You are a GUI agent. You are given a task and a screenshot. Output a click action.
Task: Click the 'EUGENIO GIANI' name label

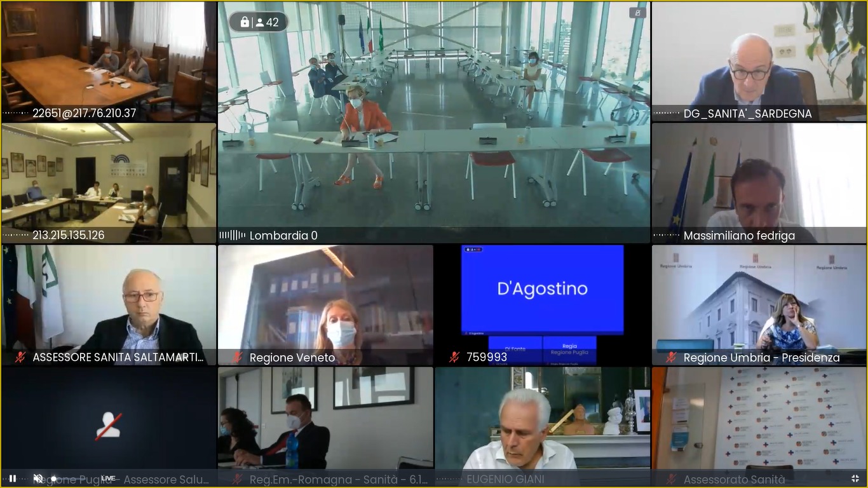coord(505,480)
